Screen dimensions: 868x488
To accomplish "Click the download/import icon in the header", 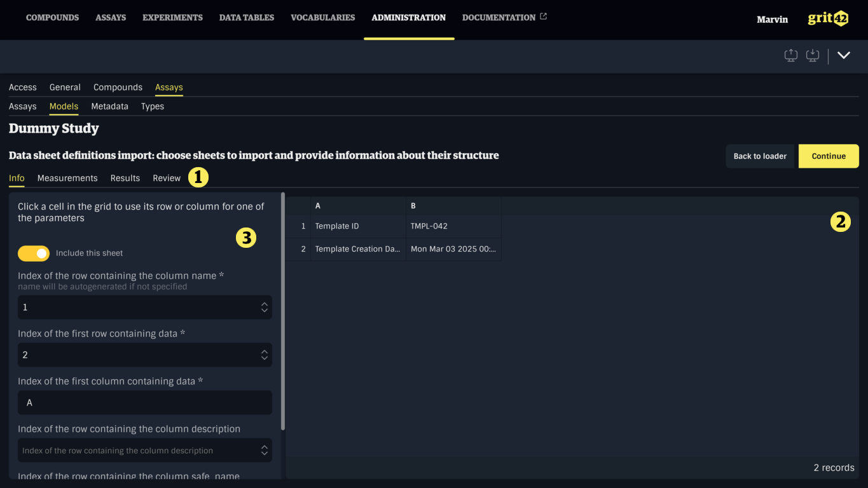I will point(813,55).
